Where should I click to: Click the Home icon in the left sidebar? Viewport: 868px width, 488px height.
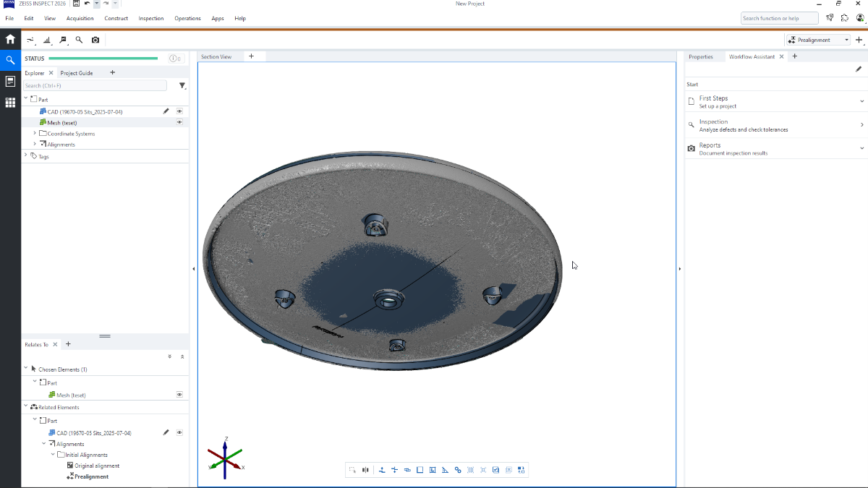[10, 40]
